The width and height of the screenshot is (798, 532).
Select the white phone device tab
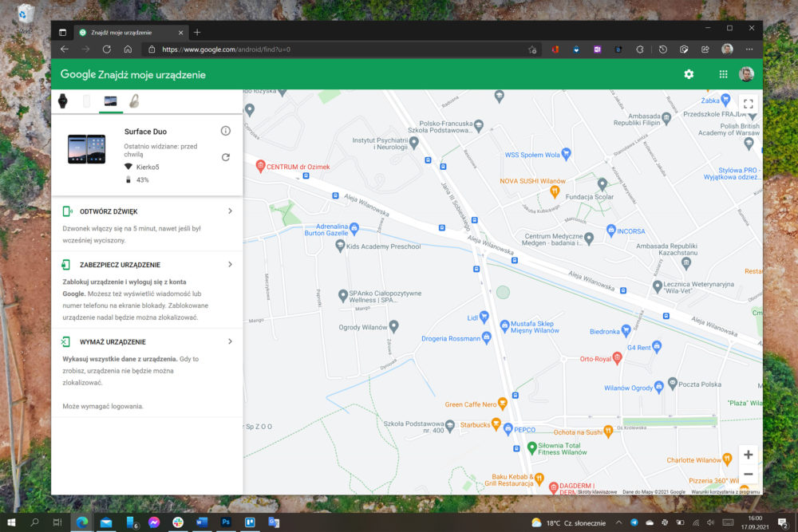(x=86, y=100)
